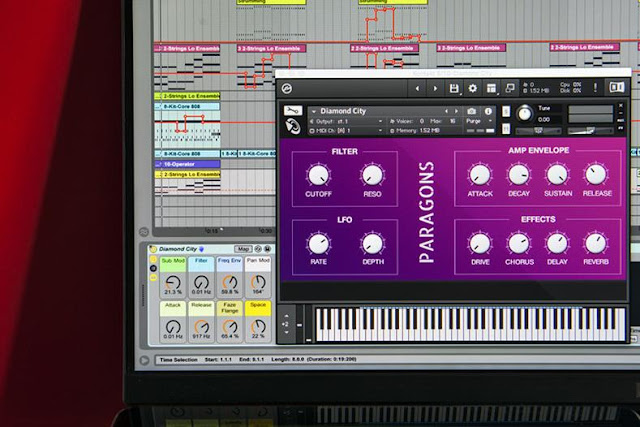Screen dimensions: 640x427
Task: Click the Amp Envelope SUSTAIN knob
Action: click(557, 175)
